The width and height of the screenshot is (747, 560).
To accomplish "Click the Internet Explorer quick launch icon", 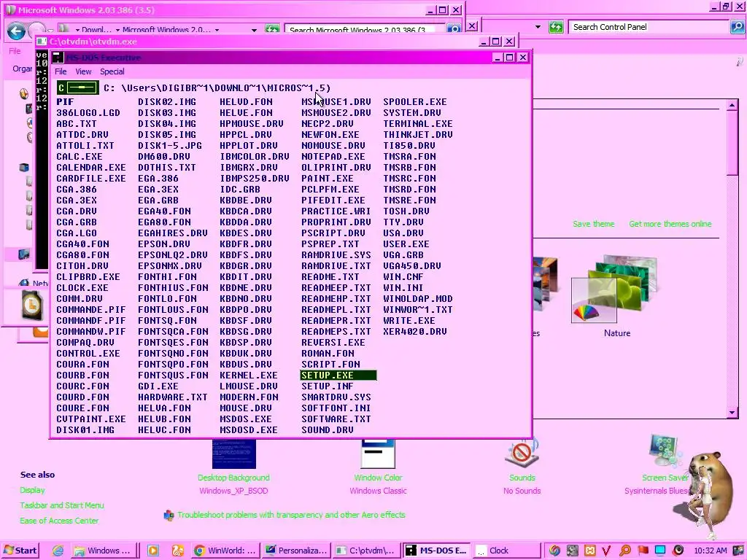I will [58, 551].
